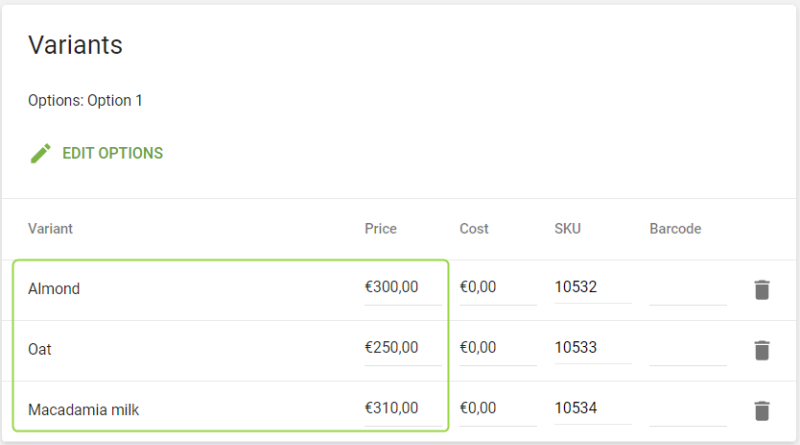Select the SKU field showing 10532
The height and width of the screenshot is (445, 800).
[592, 288]
